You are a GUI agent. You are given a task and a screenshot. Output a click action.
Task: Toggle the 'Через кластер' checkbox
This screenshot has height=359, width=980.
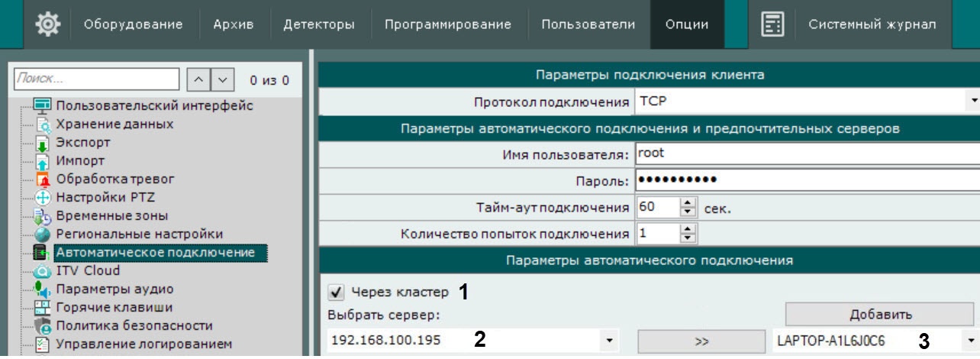pos(334,292)
